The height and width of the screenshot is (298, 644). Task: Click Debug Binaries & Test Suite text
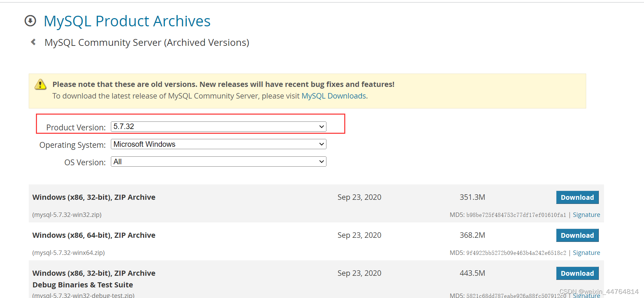tap(82, 285)
